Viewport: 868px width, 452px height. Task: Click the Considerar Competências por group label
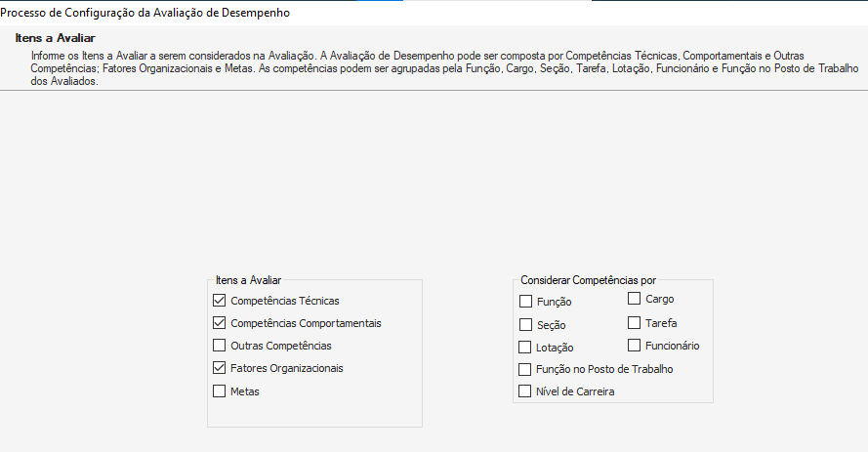coord(588,280)
